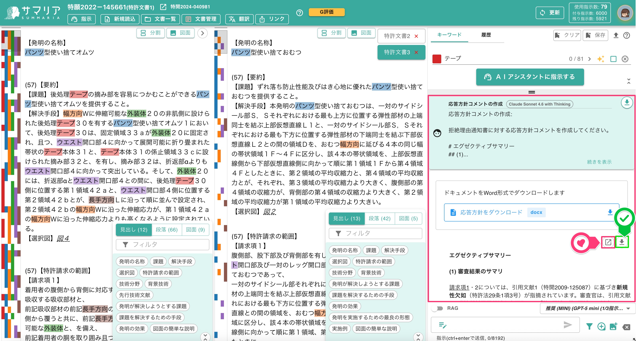Click the G評価 yellow button
Image resolution: width=644 pixels, height=341 pixels.
[327, 12]
